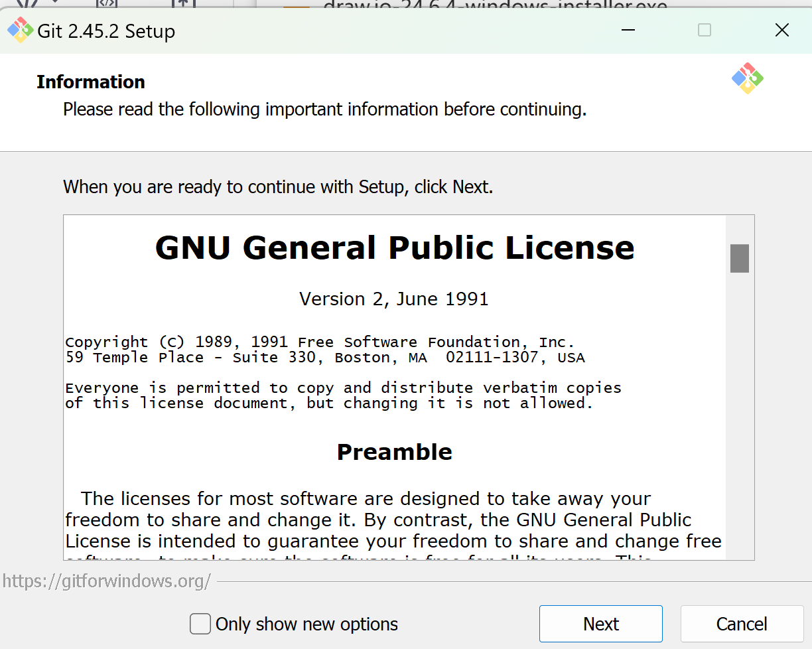Click Next to continue setup
The height and width of the screenshot is (649, 812).
pos(601,624)
